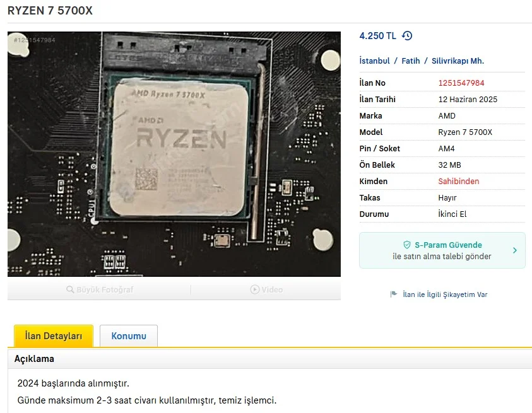532x413 pixels.
Task: Click the Video play icon
Action: tap(255, 289)
